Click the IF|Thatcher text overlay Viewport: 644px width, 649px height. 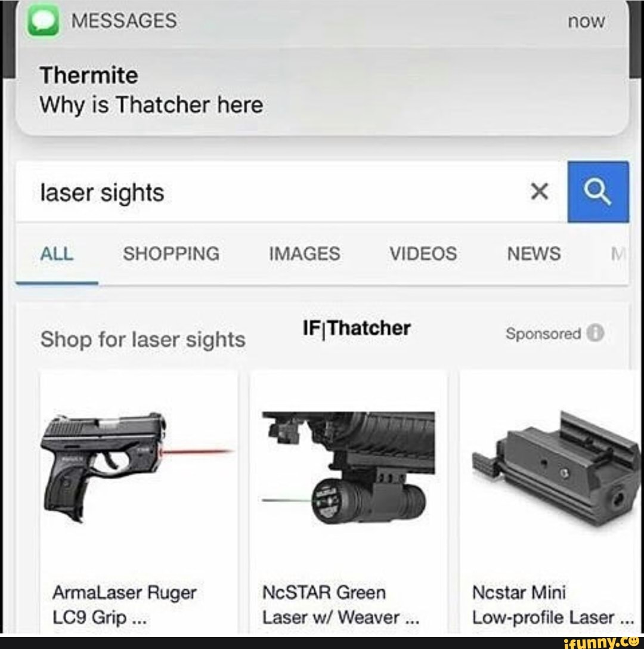click(357, 328)
